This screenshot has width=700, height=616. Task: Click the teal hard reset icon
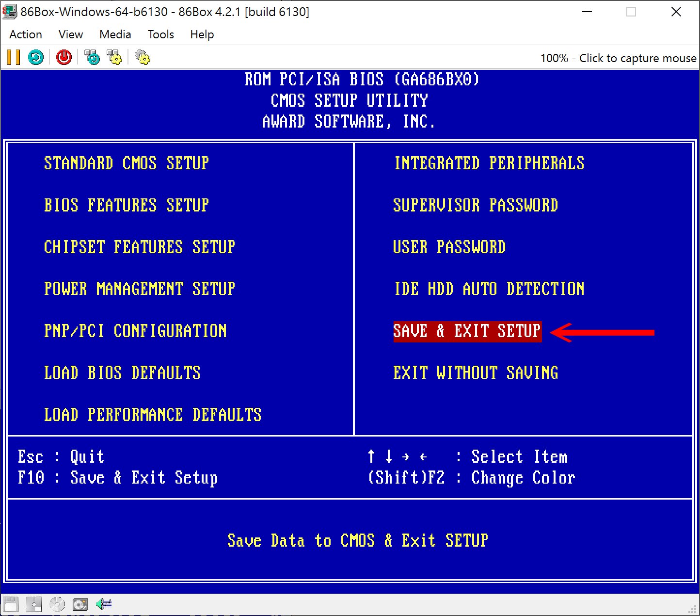(36, 57)
